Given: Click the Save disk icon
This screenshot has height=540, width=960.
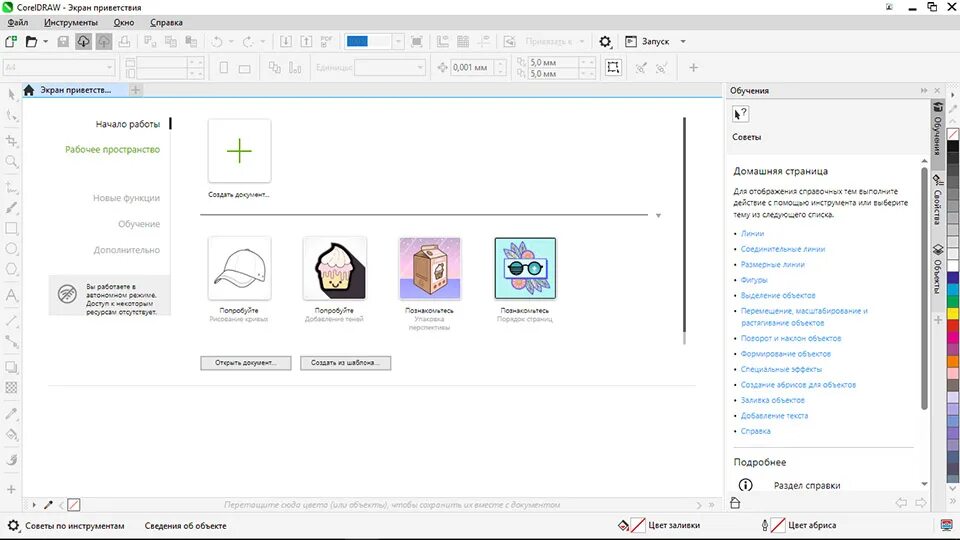Looking at the screenshot, I should (x=63, y=42).
